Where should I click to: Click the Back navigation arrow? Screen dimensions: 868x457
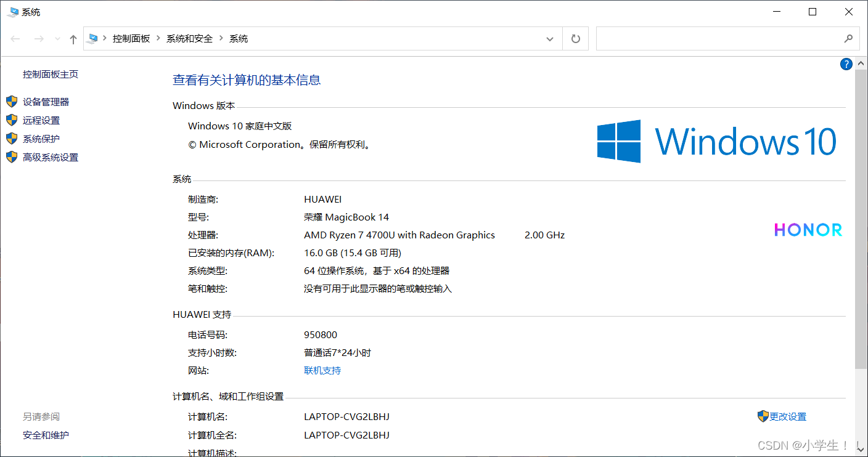[x=15, y=39]
